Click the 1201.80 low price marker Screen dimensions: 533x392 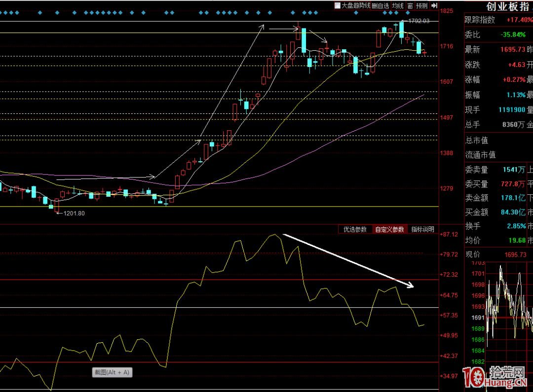click(x=74, y=214)
